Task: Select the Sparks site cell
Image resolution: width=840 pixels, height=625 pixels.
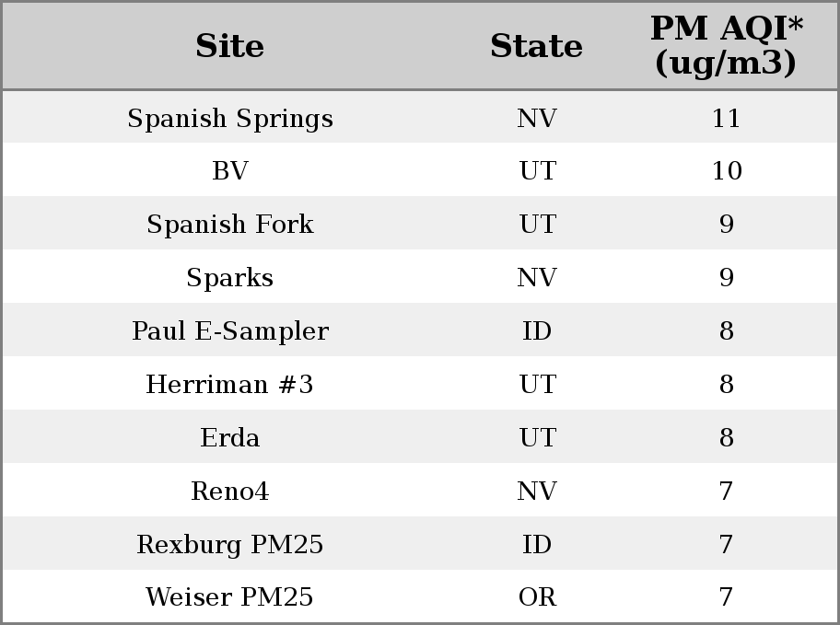Action: [x=230, y=277]
